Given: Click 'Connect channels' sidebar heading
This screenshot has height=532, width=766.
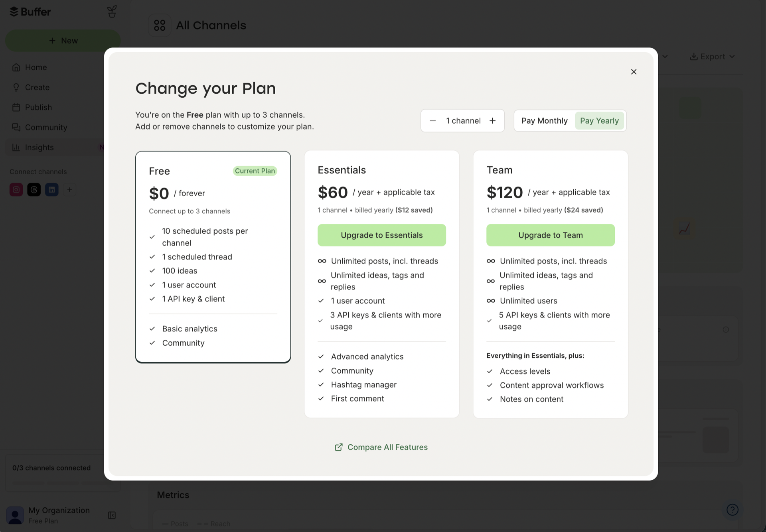Looking at the screenshot, I should (x=38, y=171).
